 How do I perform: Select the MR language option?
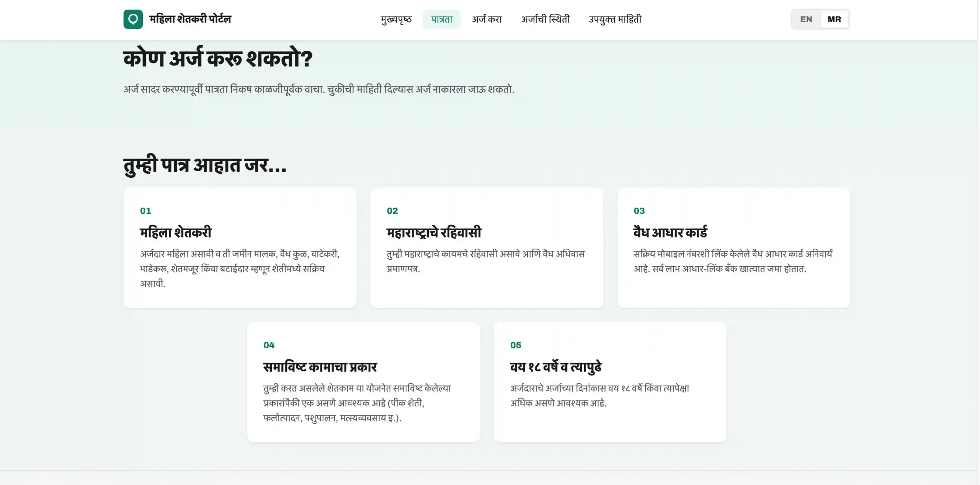point(834,19)
